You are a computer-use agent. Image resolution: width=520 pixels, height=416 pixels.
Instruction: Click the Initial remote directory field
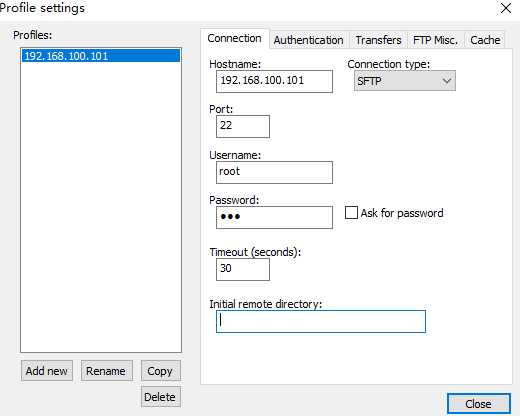(321, 321)
